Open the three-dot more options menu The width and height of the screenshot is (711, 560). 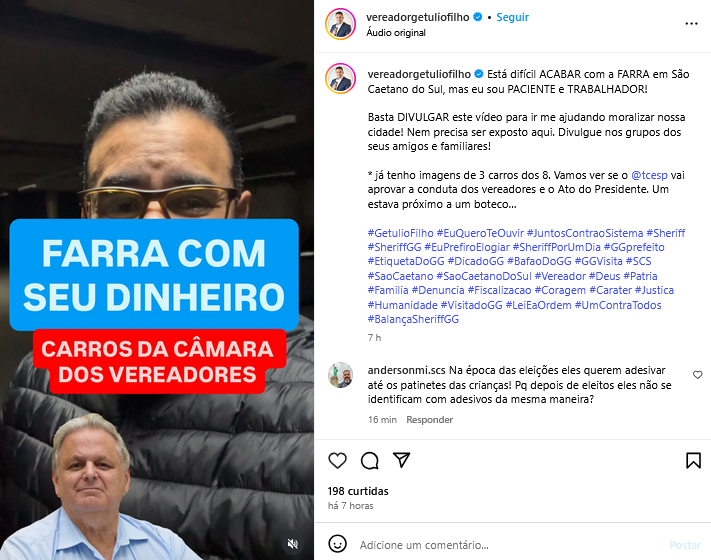click(x=692, y=24)
